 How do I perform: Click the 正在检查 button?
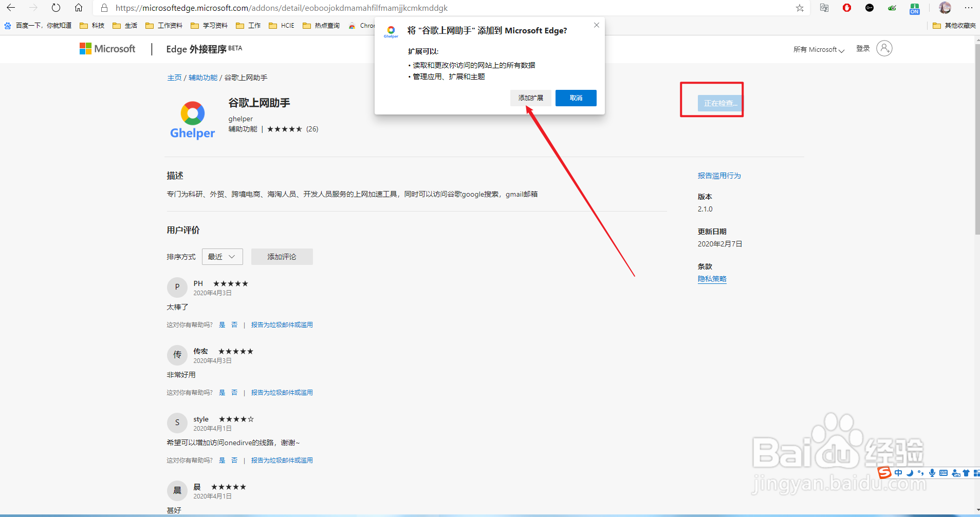pos(720,103)
